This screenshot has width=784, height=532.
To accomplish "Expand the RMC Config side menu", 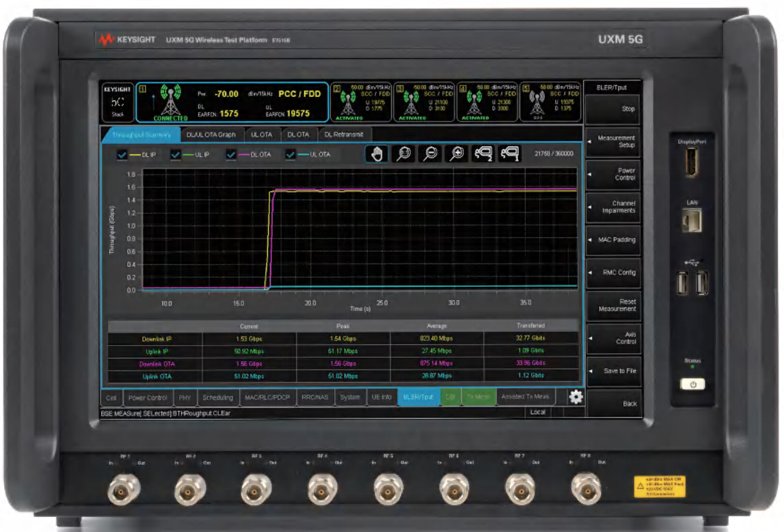I will click(x=613, y=272).
